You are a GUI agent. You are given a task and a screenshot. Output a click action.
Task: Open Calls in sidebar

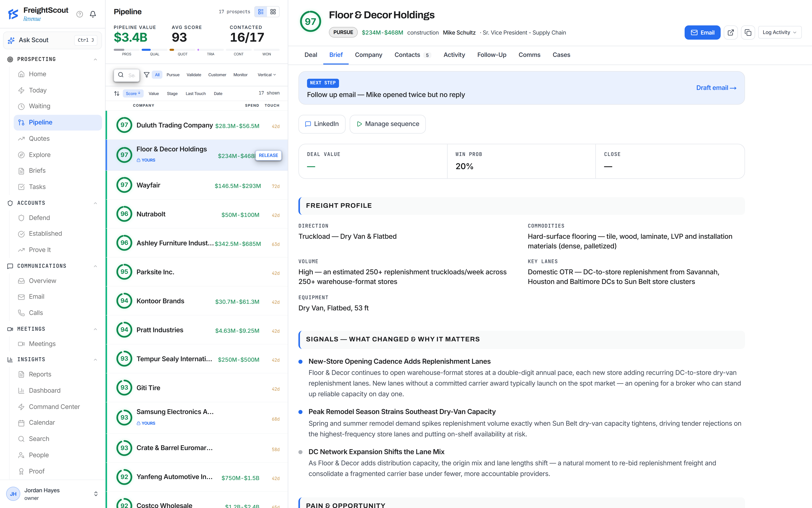[58, 313]
